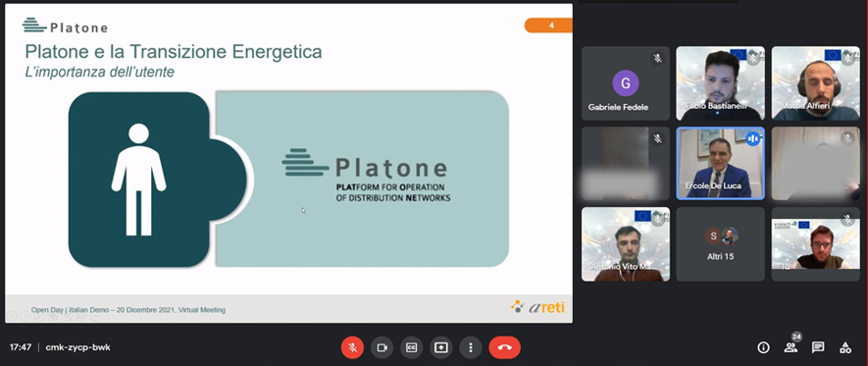Click meeting code cmk-zycp-bwk
Viewport: 868px width, 366px height.
77,347
